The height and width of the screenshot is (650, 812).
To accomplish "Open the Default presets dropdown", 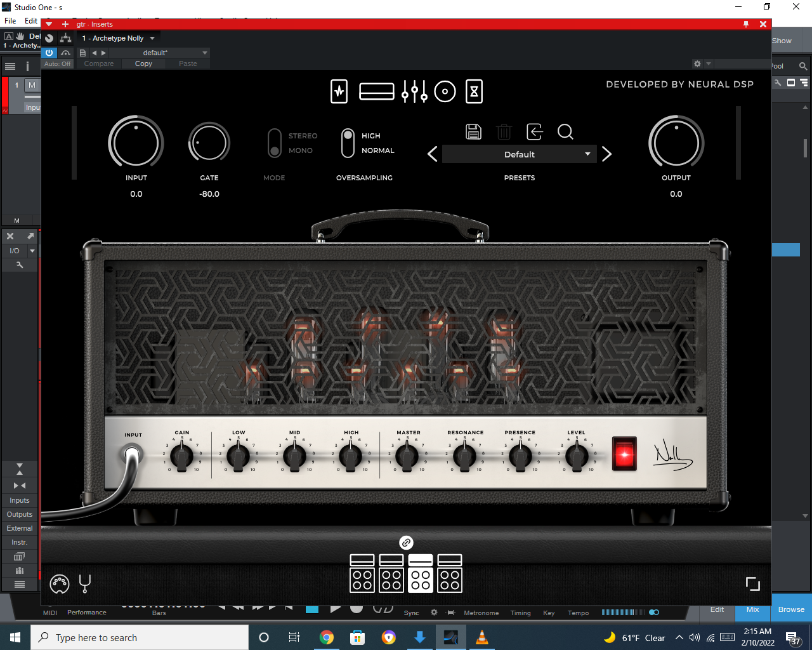I will (519, 154).
